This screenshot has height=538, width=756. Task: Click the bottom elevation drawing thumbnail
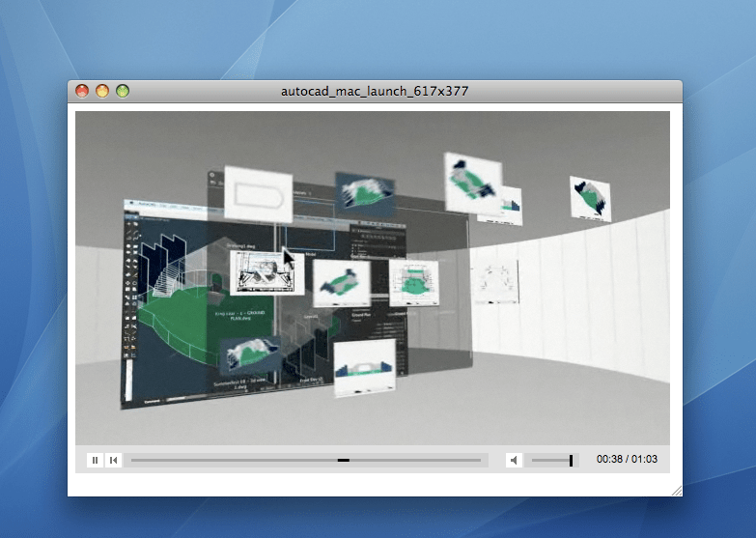pos(365,368)
